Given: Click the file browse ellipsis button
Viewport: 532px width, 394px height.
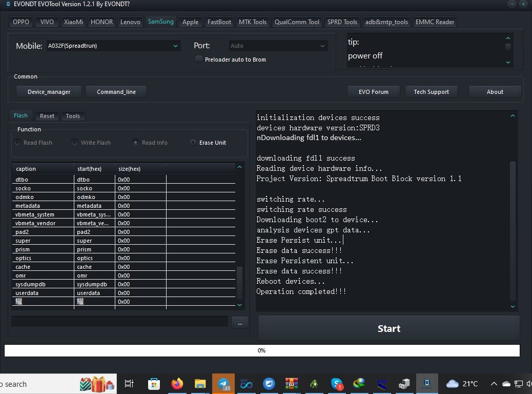Looking at the screenshot, I should pyautogui.click(x=240, y=323).
